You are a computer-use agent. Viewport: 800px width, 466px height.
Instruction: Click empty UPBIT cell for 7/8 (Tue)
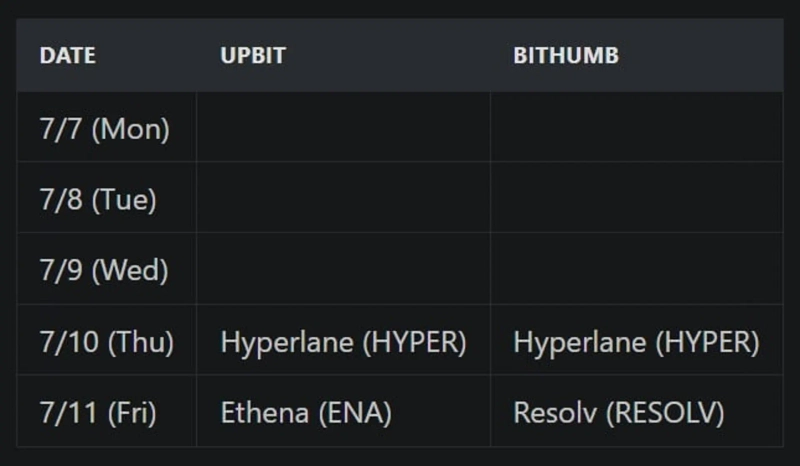(x=343, y=199)
